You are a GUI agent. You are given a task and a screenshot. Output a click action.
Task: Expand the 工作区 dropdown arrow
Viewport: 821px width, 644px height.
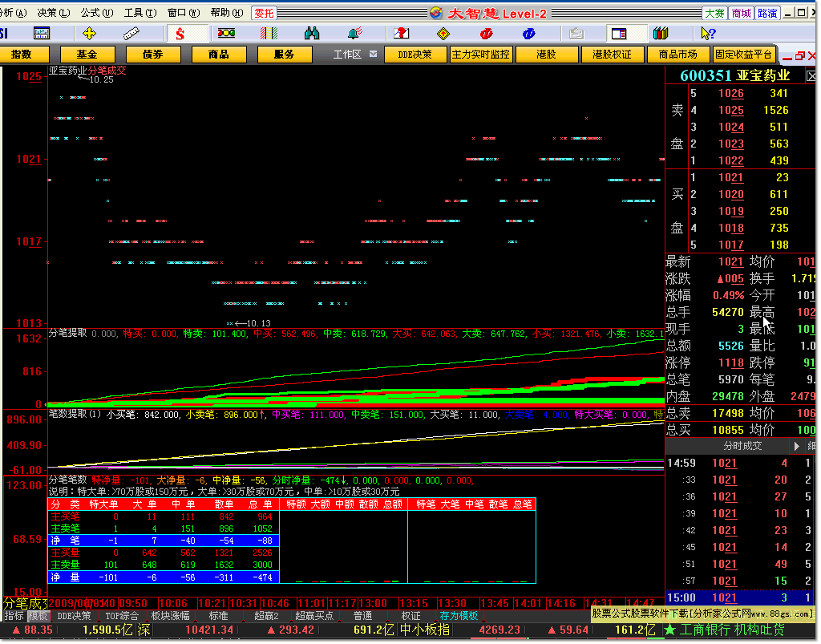pos(374,54)
